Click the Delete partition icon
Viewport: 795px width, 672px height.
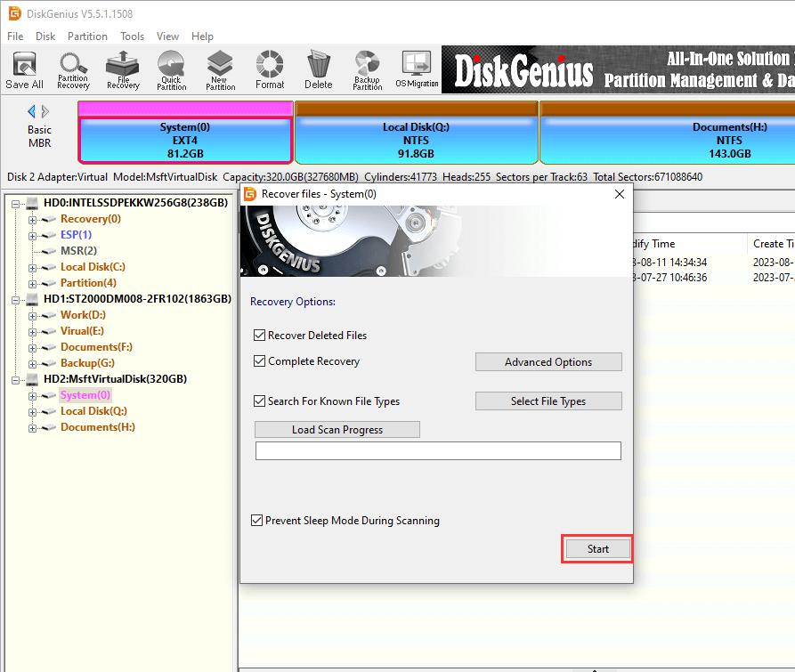point(318,70)
